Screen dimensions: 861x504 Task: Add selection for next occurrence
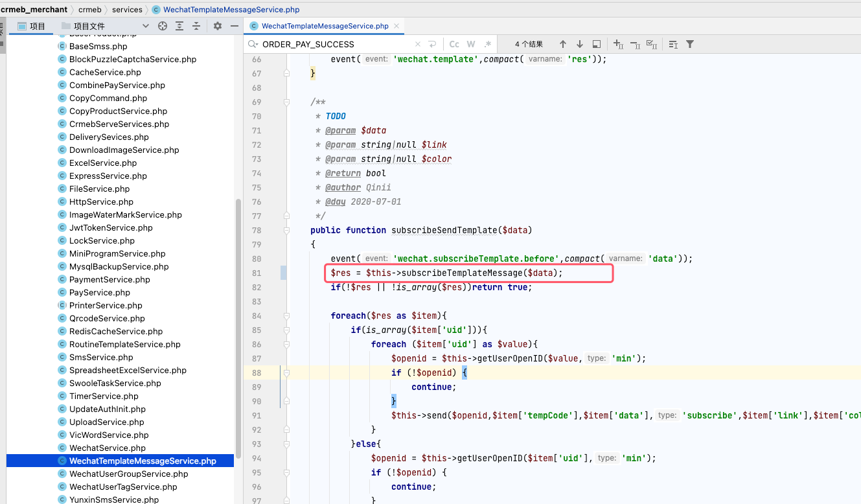618,44
